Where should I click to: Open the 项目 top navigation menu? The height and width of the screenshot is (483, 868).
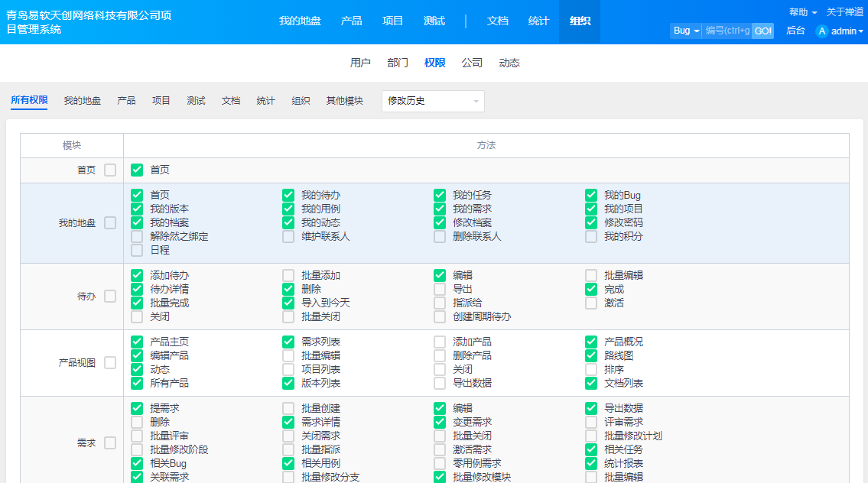[x=392, y=21]
